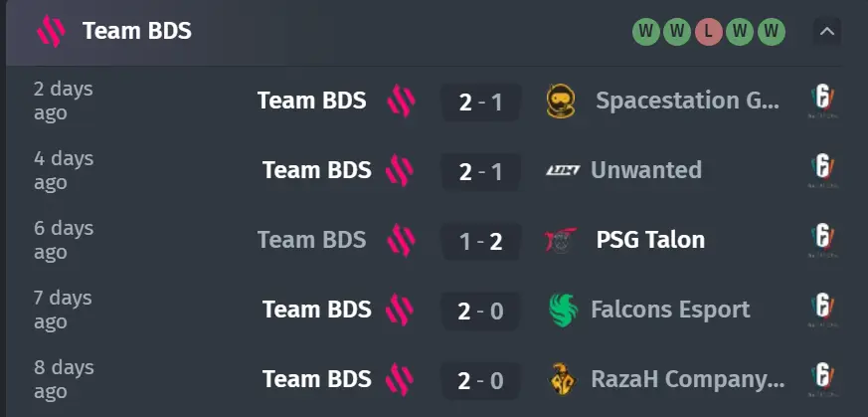The width and height of the screenshot is (868, 417).
Task: Click the red L loss result badge
Action: click(709, 32)
